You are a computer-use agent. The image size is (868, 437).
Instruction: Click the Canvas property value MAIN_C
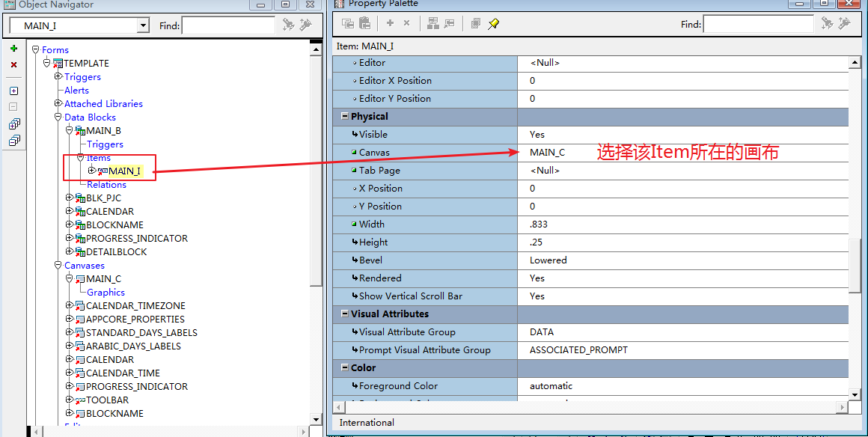coord(548,153)
